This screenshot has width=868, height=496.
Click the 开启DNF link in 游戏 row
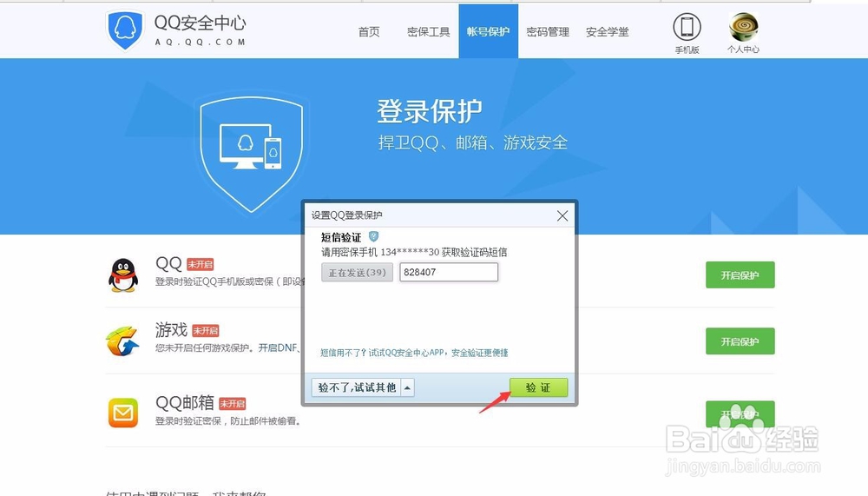point(279,348)
